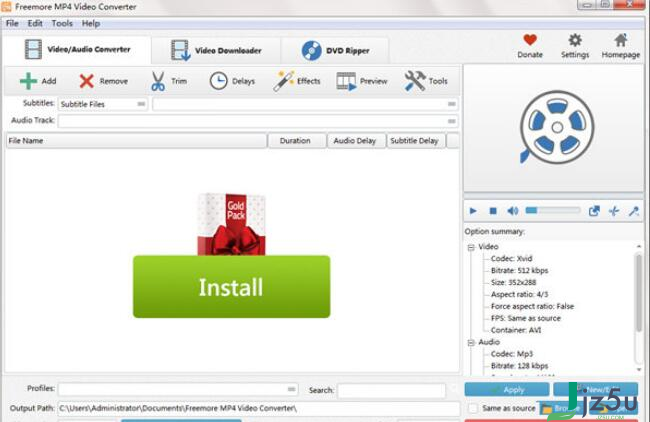Image resolution: width=650 pixels, height=422 pixels.
Task: Switch to Video Downloader tab
Action: (x=216, y=51)
